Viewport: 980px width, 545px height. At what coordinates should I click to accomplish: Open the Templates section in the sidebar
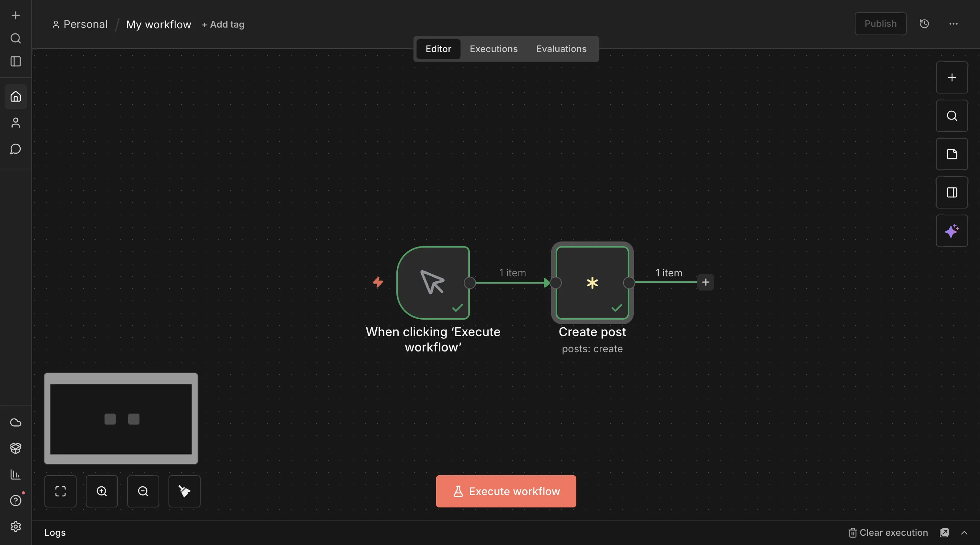coord(15,448)
